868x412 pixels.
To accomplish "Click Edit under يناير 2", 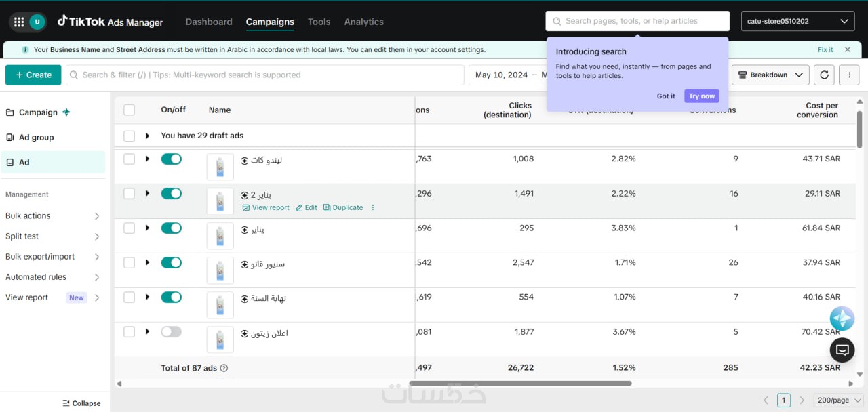I will coord(307,208).
